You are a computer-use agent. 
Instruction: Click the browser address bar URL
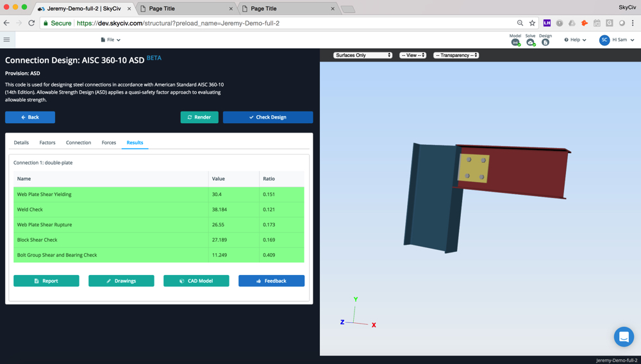[x=178, y=23]
